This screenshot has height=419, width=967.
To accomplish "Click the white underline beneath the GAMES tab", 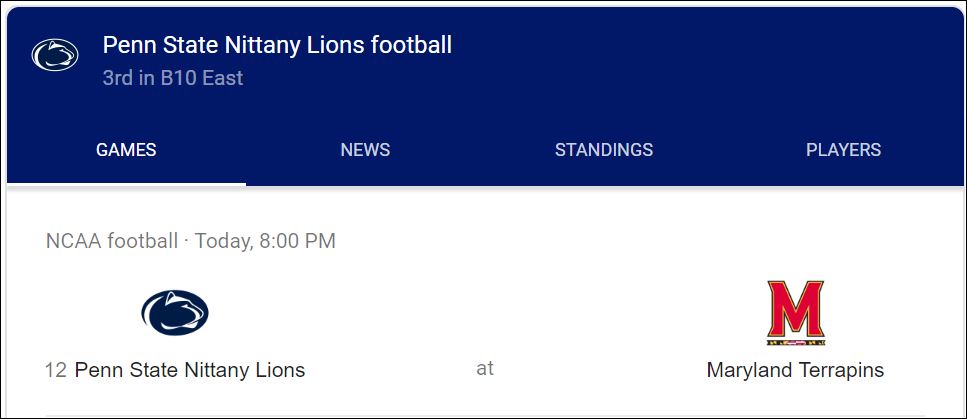I will pos(126,184).
